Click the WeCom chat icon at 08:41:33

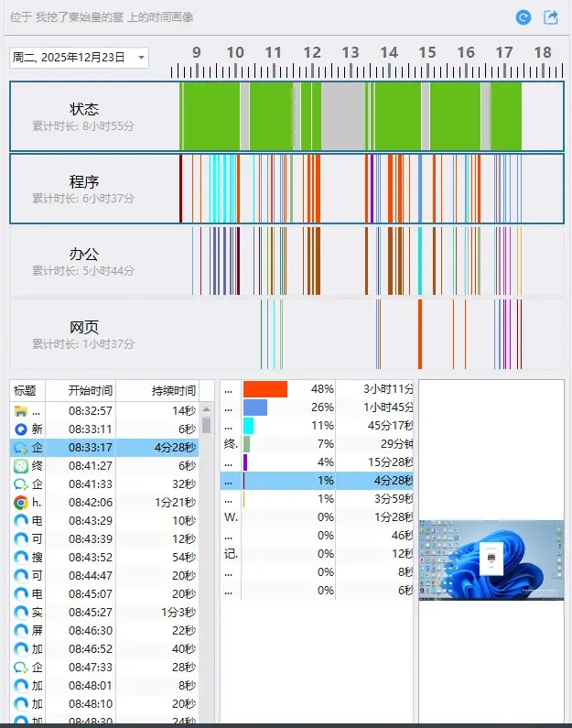(x=20, y=484)
